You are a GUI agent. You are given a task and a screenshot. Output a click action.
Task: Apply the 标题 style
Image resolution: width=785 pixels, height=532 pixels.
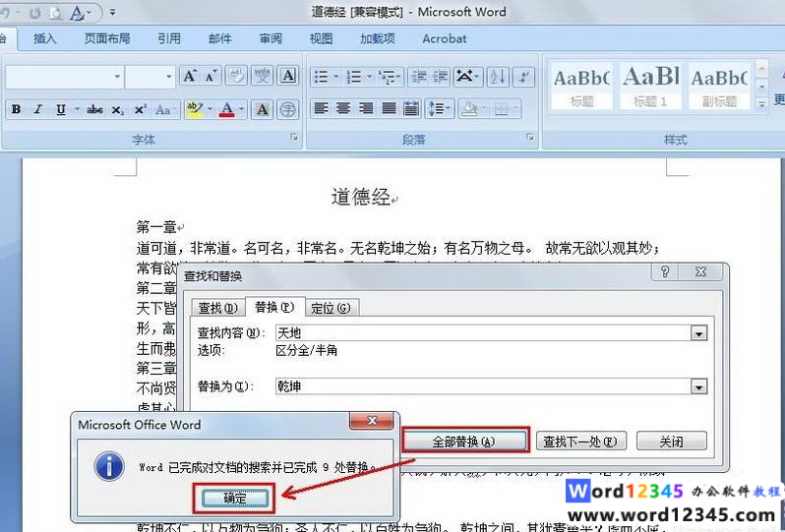pos(581,87)
